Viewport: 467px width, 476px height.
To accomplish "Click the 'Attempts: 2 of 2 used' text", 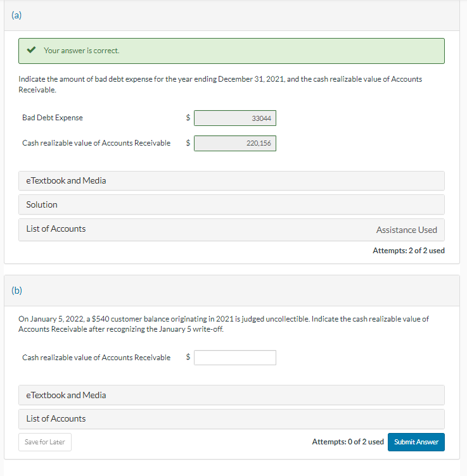I will (x=408, y=251).
